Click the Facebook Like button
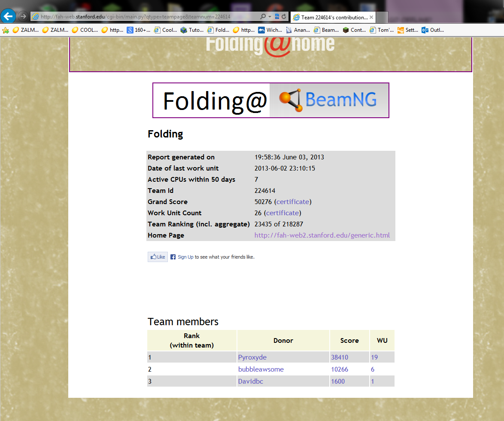504x421 pixels. tap(158, 256)
